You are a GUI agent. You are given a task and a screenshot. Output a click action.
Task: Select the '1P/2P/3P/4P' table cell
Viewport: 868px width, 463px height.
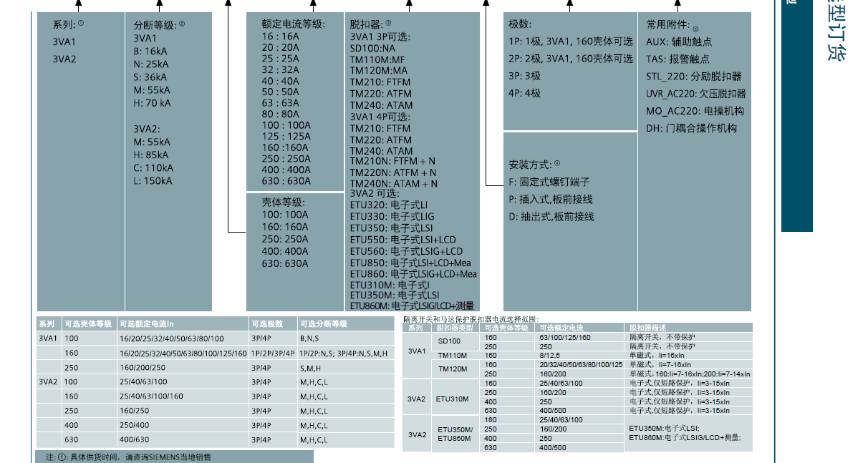coord(273,354)
